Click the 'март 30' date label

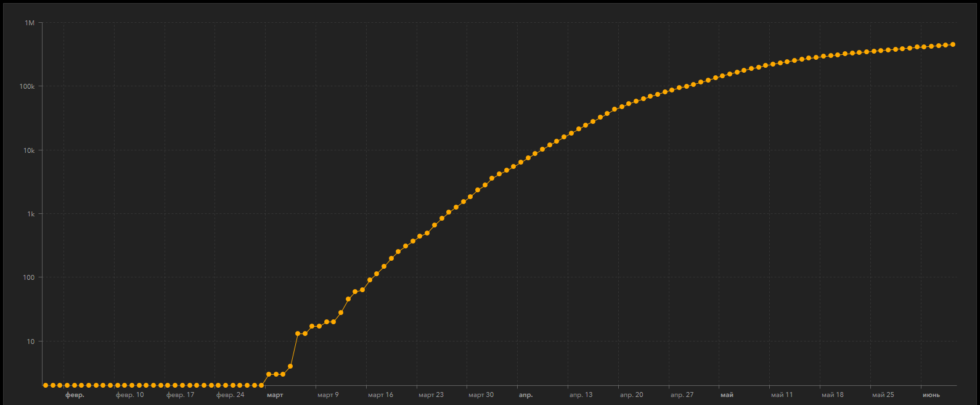481,395
